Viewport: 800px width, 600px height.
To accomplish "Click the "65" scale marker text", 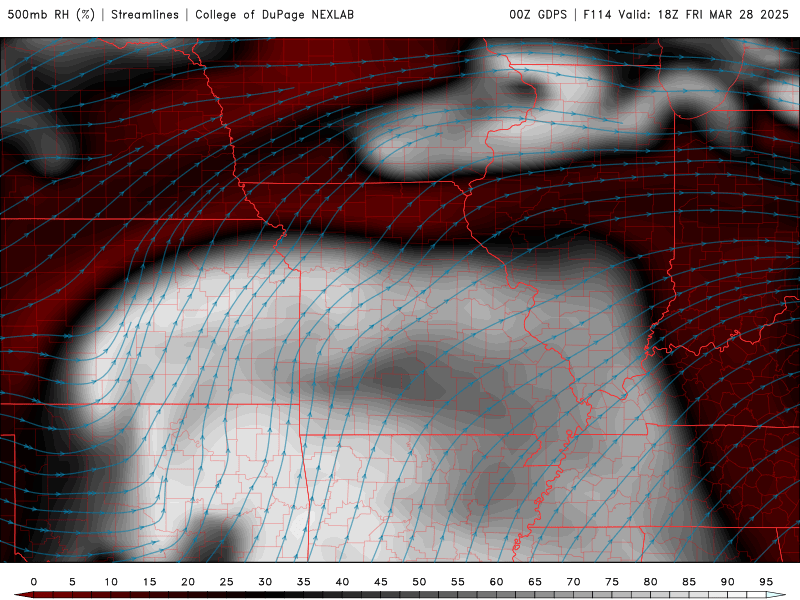I will [535, 582].
